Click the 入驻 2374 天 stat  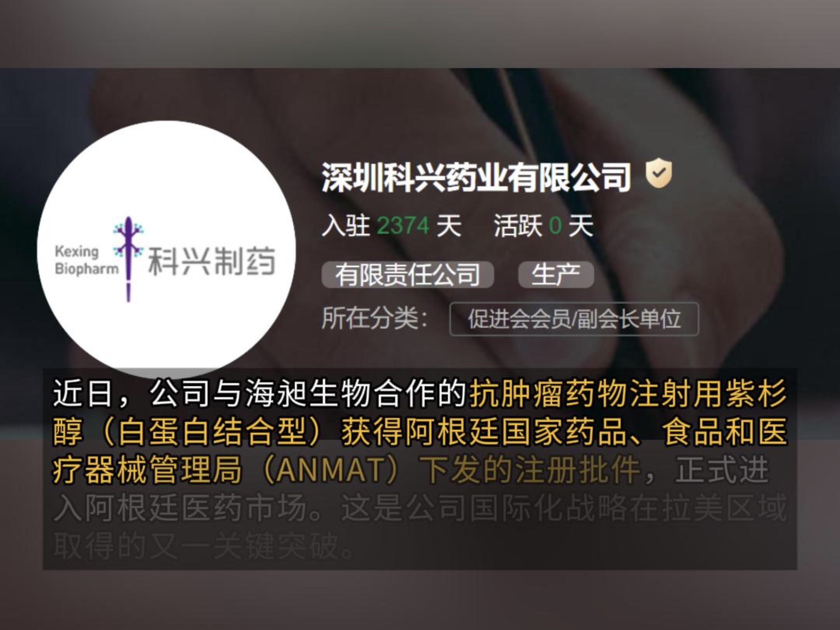click(391, 226)
